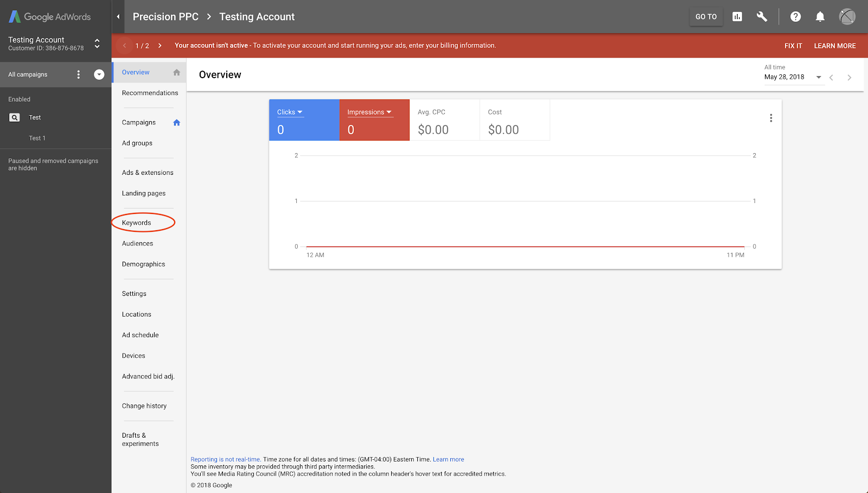
Task: Select the All campaigns row
Action: click(55, 74)
